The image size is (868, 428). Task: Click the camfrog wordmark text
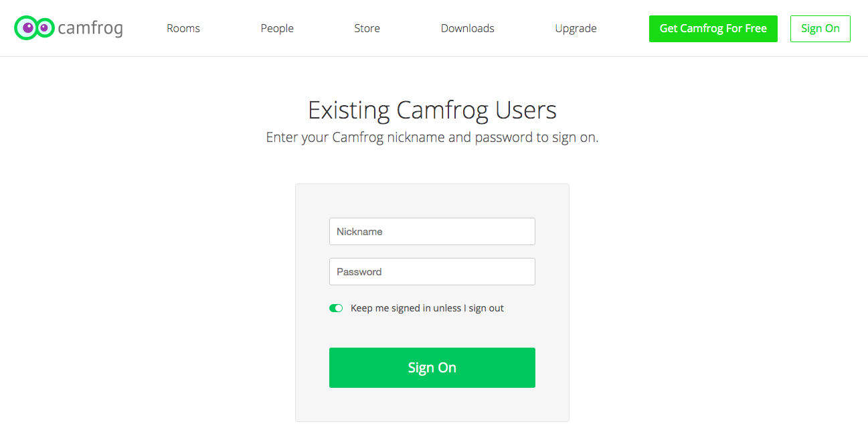[x=90, y=28]
